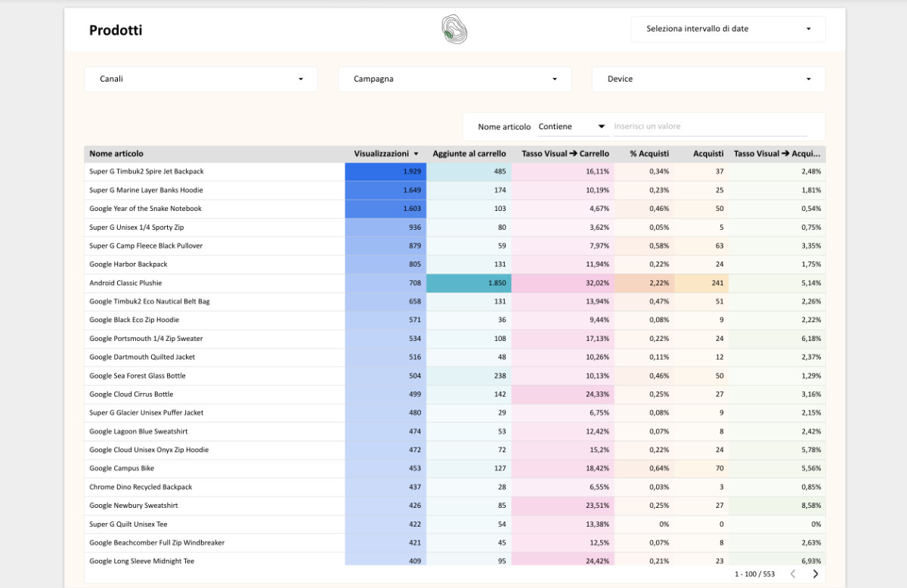Image resolution: width=907 pixels, height=588 pixels.
Task: Click the sort arrow on Visualizzazioni column
Action: coord(415,153)
